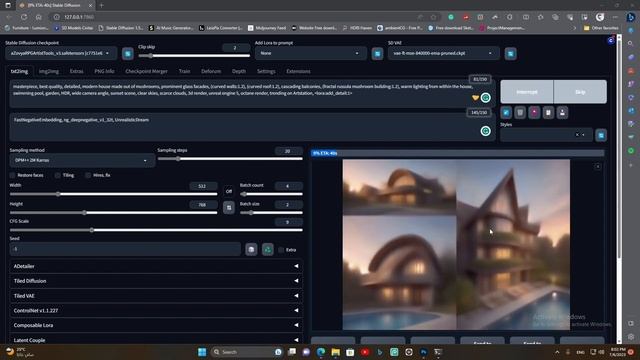Open the Edge sidebar search icon
The width and height of the screenshot is (640, 360).
(631, 43)
